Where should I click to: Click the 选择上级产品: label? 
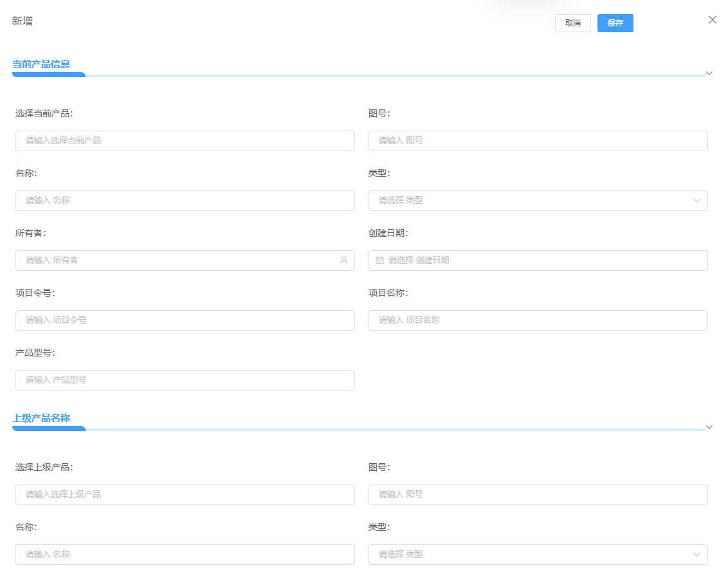click(44, 467)
